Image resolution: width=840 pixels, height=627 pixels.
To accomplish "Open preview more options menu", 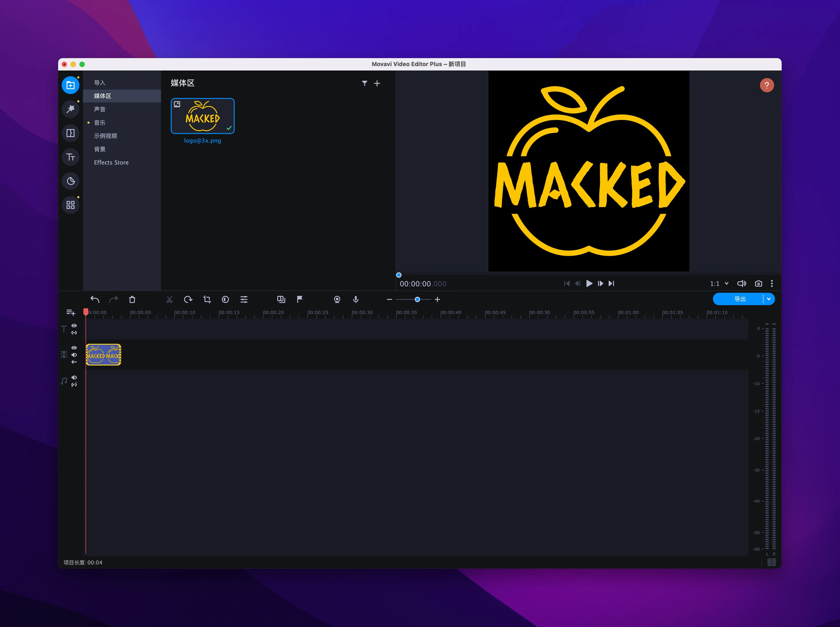I will [772, 283].
